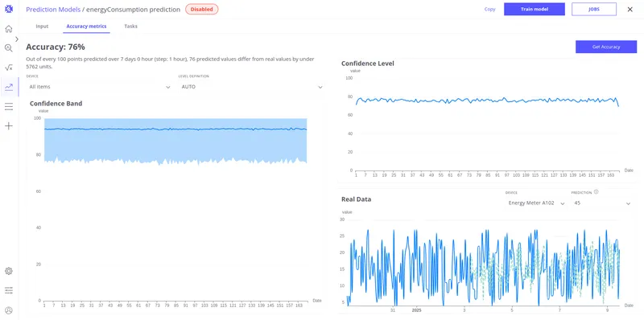This screenshot has height=320, width=644.
Task: Open the sliders preferences icon
Action: 9,290
